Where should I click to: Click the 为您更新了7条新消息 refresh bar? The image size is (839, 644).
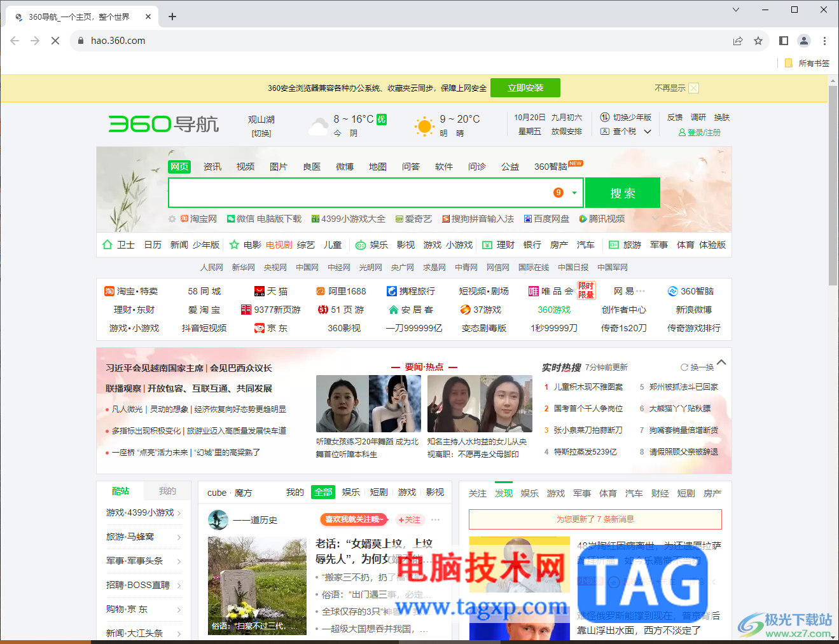point(595,519)
